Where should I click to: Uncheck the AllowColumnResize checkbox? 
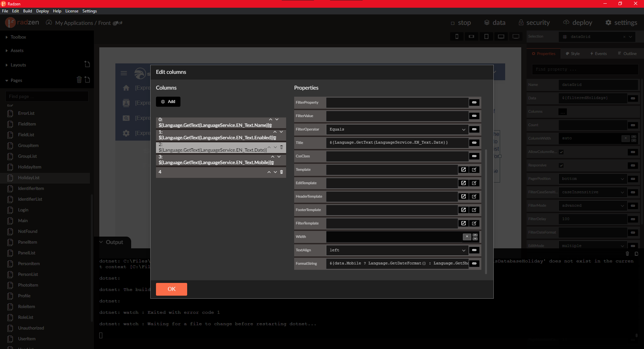click(x=561, y=152)
